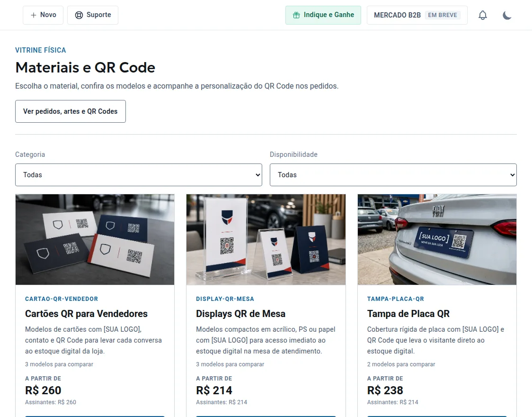
Task: Select the Displays QR de Mesa title
Action: (240, 314)
